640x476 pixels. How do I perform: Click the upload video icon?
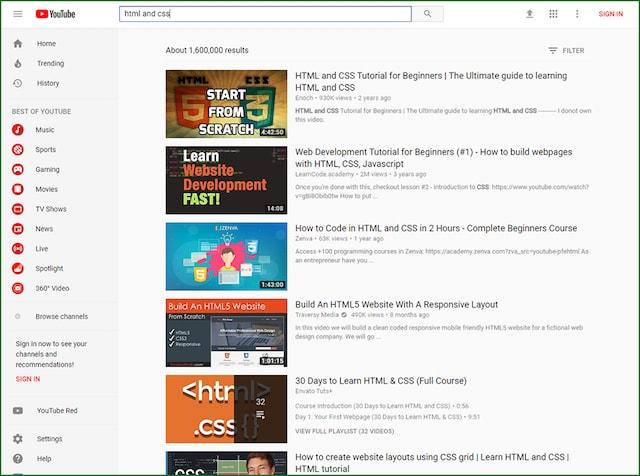[x=529, y=14]
